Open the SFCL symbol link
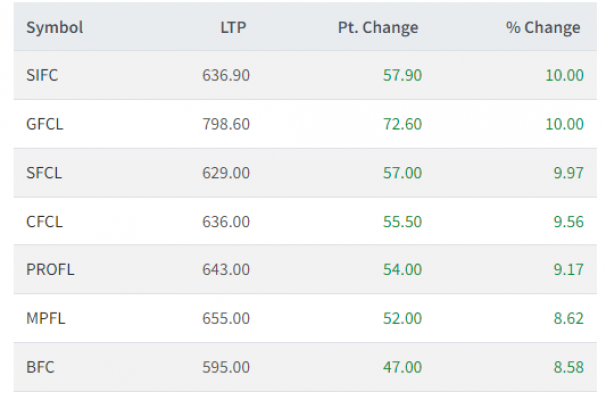The width and height of the screenshot is (606, 409). 44,173
